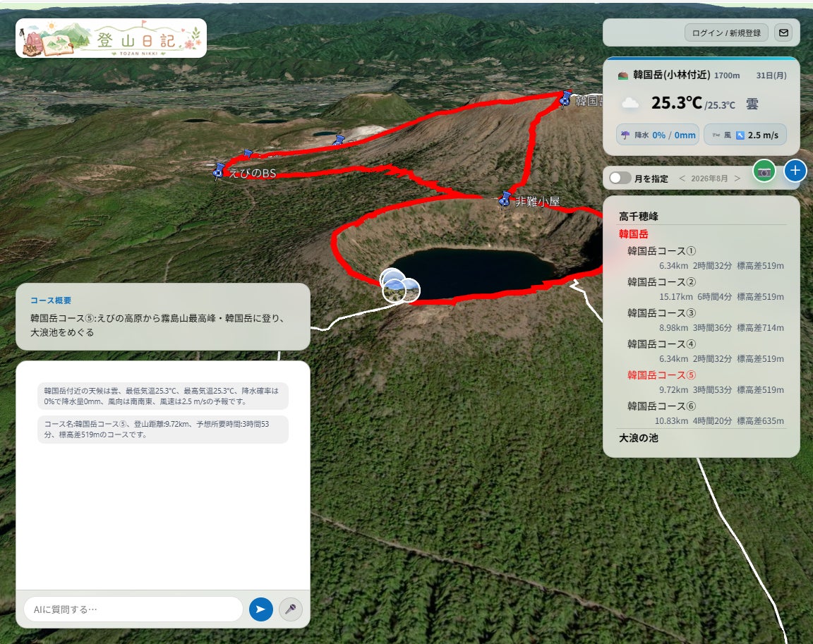Open the photo cluster by the crater lake
Screen dimensions: 813x644
coord(399,286)
